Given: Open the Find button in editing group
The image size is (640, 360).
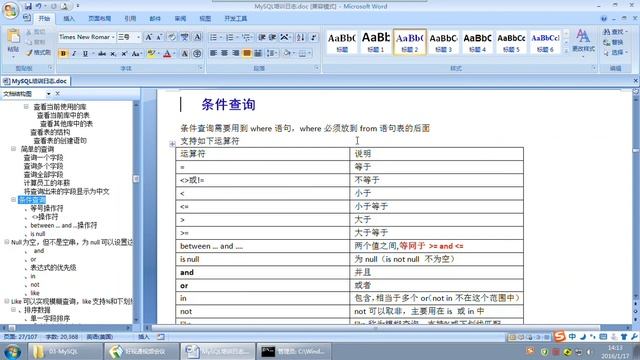Looking at the screenshot, I should click(x=614, y=32).
